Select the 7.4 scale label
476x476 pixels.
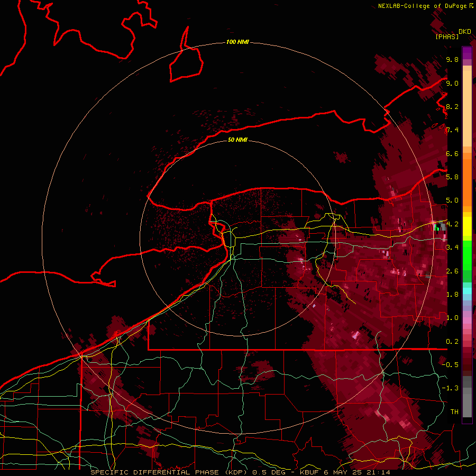pyautogui.click(x=452, y=130)
